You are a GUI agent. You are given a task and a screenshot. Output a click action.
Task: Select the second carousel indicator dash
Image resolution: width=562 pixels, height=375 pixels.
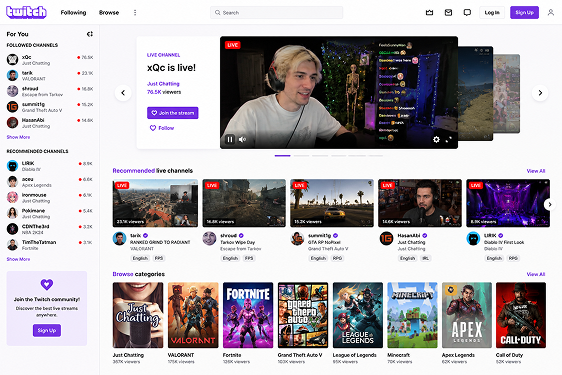301,156
